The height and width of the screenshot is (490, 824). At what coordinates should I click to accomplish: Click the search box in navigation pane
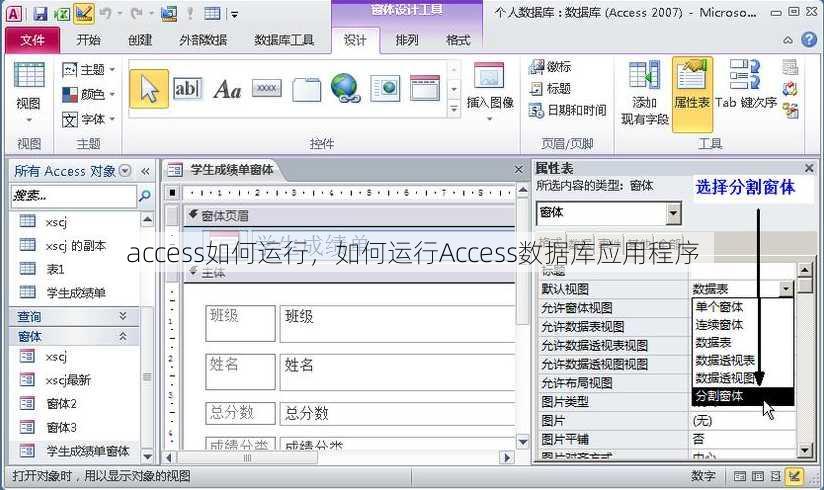(74, 196)
